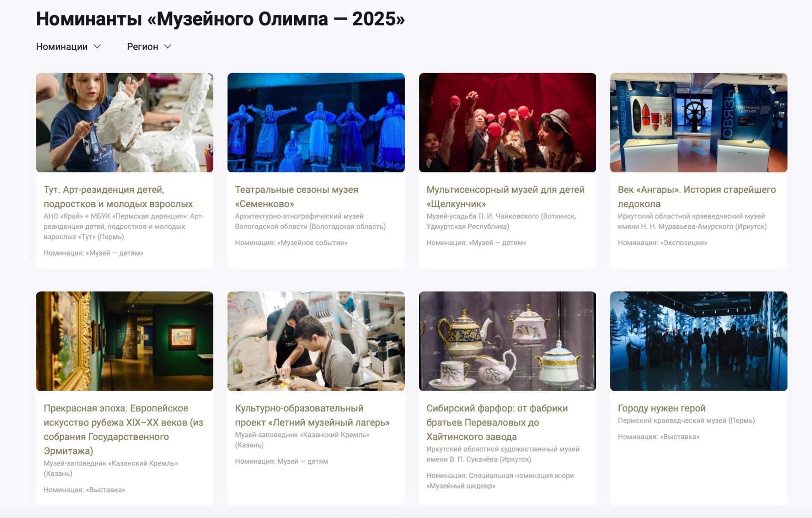Click the chevron next to Регион

(x=168, y=47)
